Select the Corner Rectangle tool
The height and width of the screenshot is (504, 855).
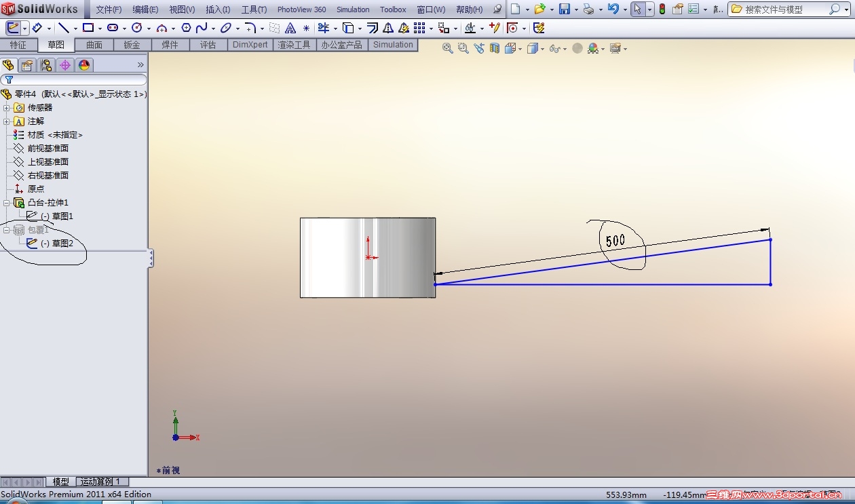[x=88, y=28]
